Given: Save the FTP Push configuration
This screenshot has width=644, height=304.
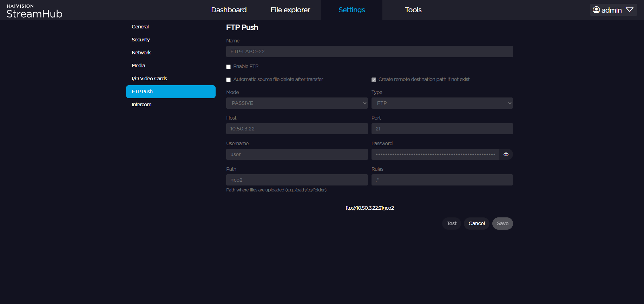Looking at the screenshot, I should pyautogui.click(x=502, y=223).
